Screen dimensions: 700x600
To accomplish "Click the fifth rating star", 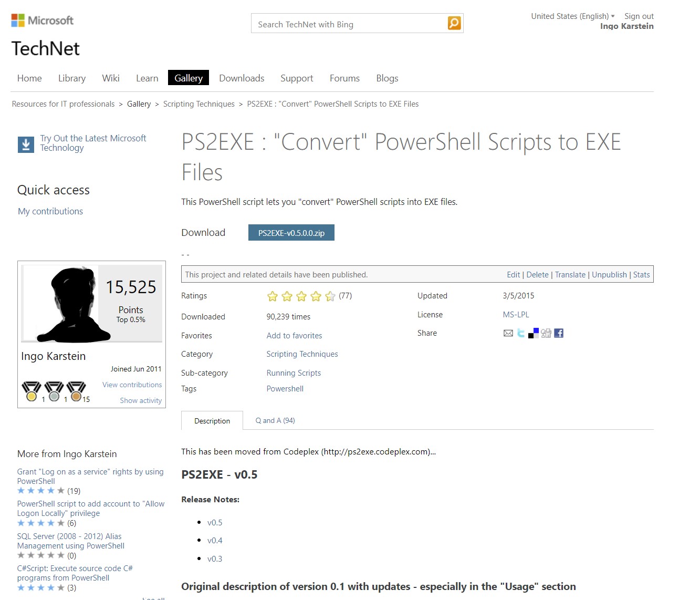I will coord(330,296).
